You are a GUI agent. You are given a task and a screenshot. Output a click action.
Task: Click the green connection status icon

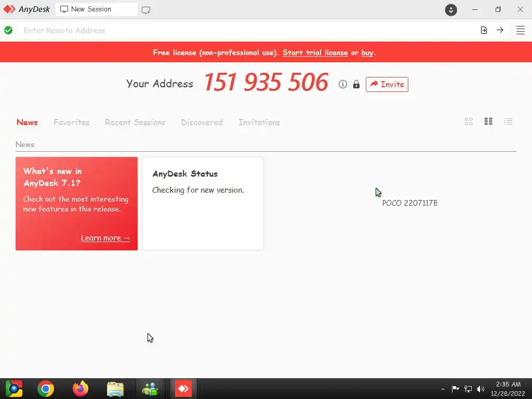tap(8, 30)
